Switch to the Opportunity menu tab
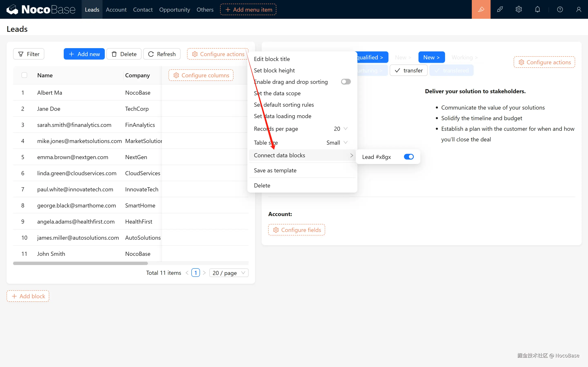 click(x=174, y=9)
